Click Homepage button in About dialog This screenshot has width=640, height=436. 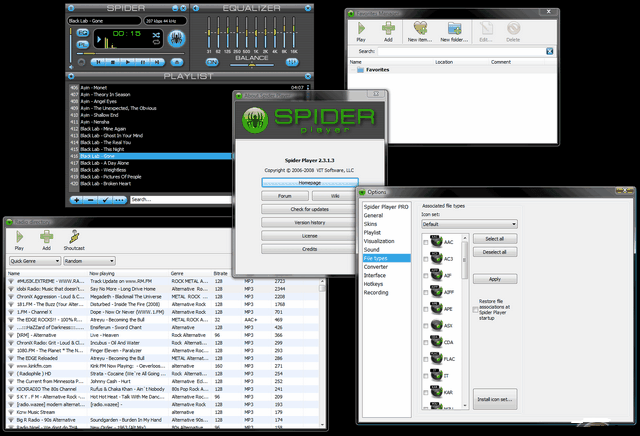coord(310,182)
